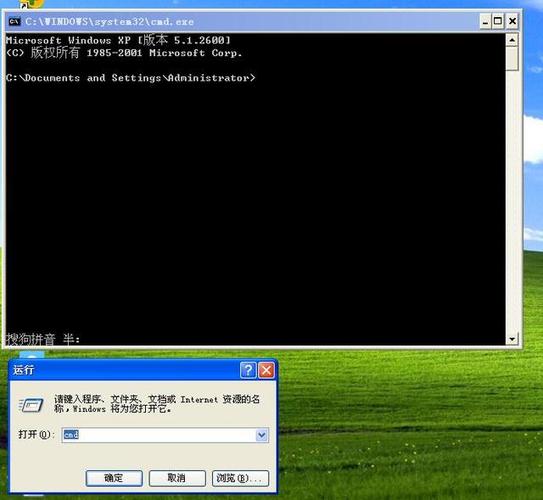543x500 pixels.
Task: Click the desktop shortcut icon above the window
Action: (31, 3)
